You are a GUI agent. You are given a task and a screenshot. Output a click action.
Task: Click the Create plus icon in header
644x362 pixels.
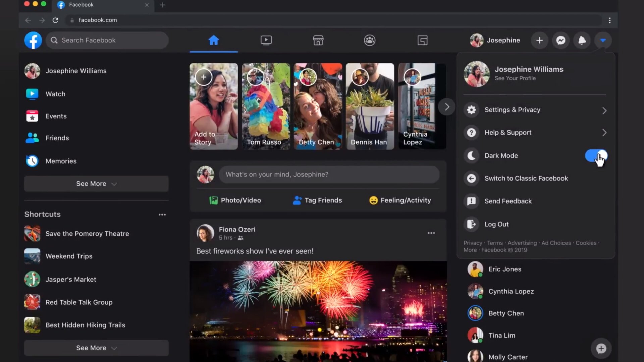(x=539, y=40)
